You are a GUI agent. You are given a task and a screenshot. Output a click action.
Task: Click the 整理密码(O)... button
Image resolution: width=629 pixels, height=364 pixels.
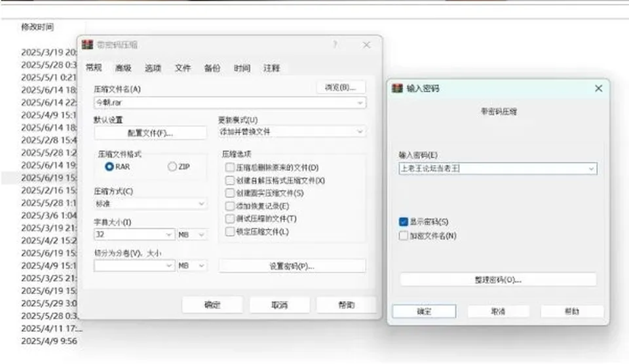point(498,280)
